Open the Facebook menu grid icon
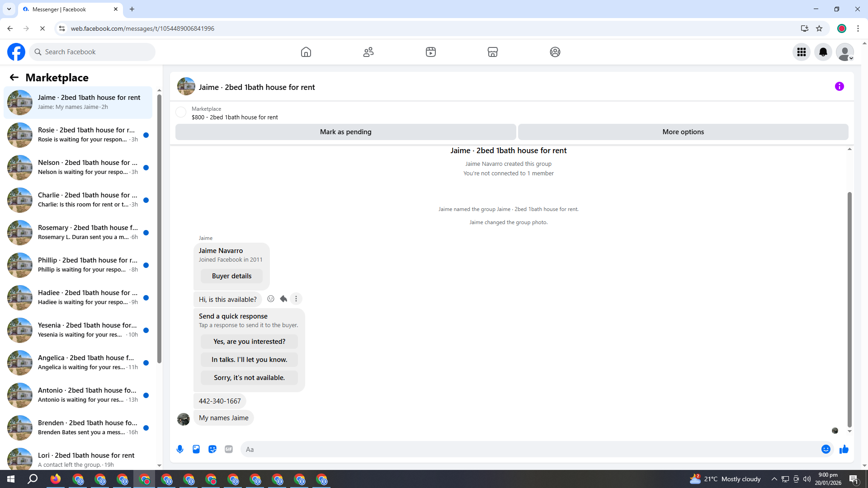The width and height of the screenshot is (868, 488). (802, 52)
